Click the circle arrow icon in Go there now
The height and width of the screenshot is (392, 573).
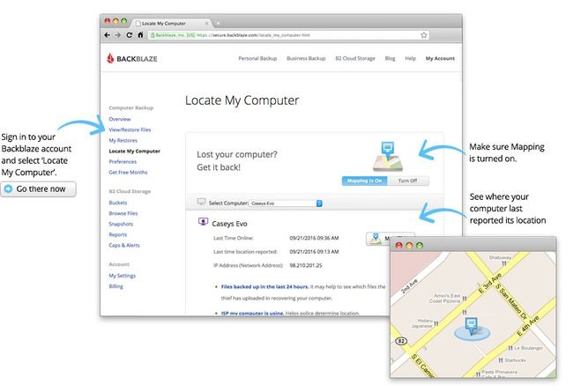9,189
